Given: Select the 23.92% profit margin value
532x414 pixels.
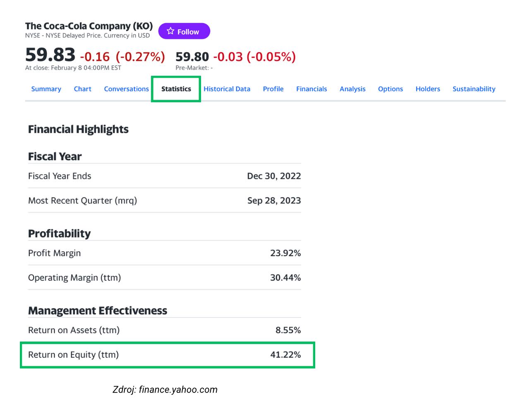Looking at the screenshot, I should point(285,253).
